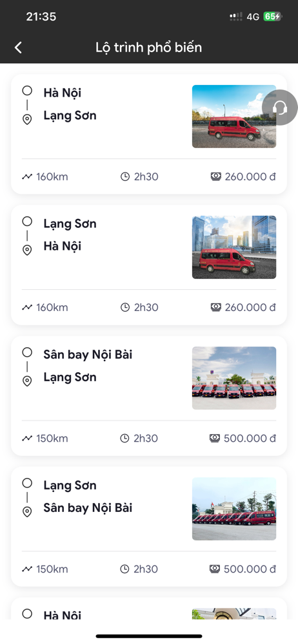Tap the clock icon in Lạng Sơn–Hà Nội card
The width and height of the screenshot is (298, 644).
click(124, 308)
